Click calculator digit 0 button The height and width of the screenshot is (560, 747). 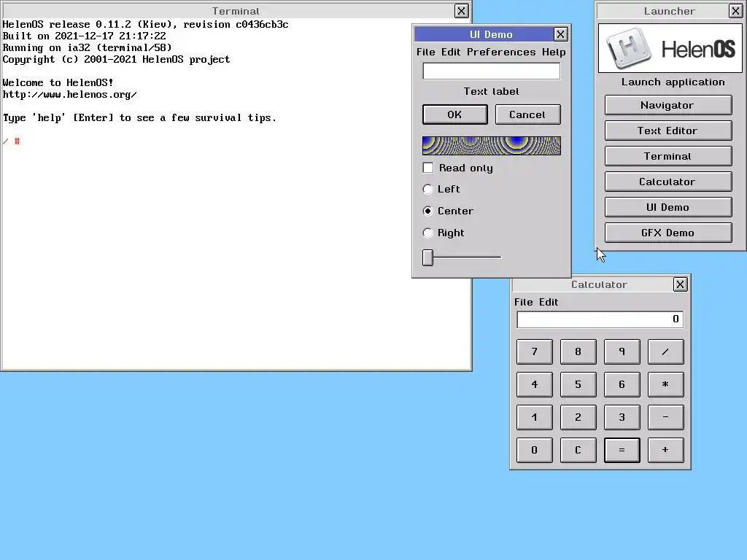tap(535, 450)
